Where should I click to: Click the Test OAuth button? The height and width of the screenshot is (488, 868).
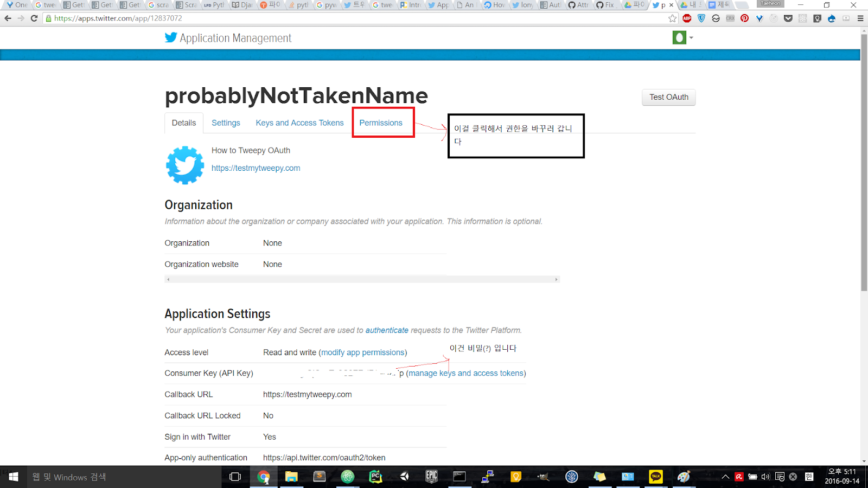coord(669,97)
